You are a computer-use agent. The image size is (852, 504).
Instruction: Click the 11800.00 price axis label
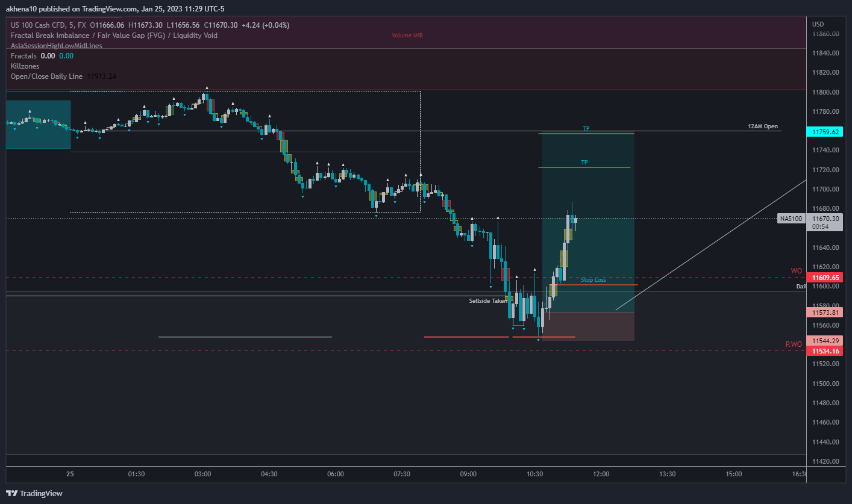(x=825, y=92)
